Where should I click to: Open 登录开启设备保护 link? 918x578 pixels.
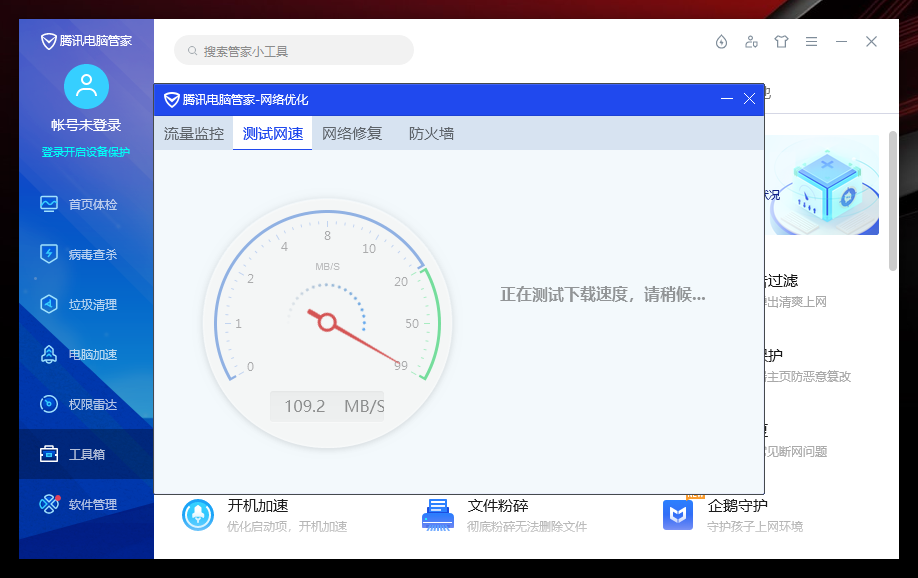[86, 152]
